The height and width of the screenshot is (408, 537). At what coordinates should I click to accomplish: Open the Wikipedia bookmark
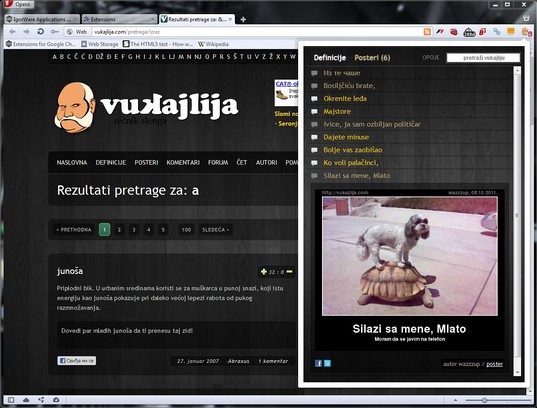tap(214, 44)
